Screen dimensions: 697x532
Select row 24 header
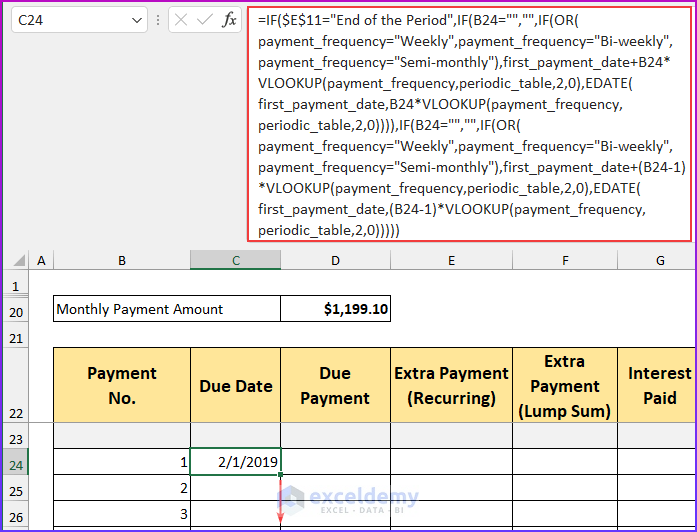click(x=16, y=462)
